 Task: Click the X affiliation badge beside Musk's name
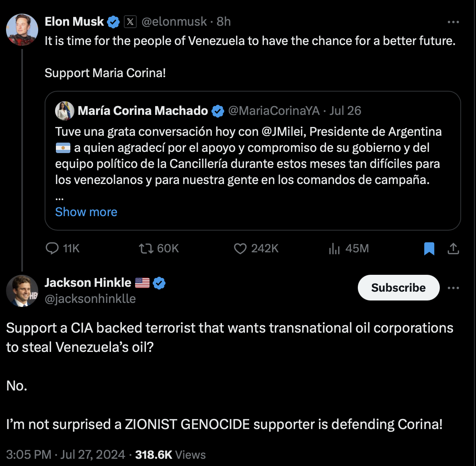point(130,22)
